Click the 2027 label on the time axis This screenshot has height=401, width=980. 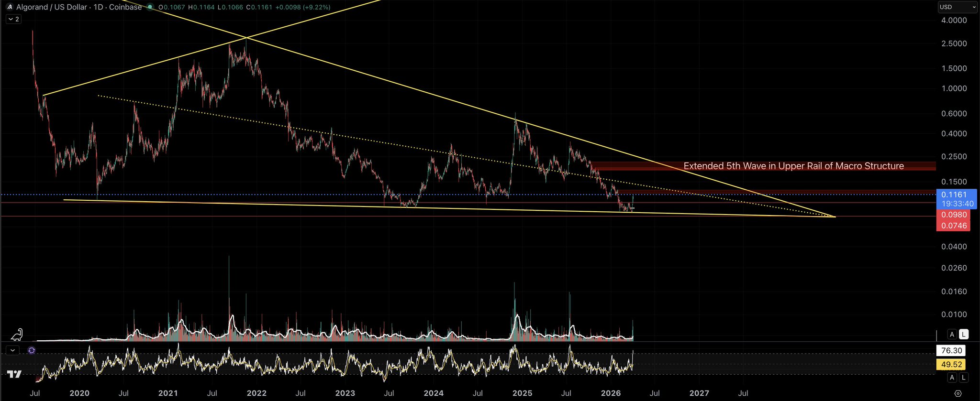699,393
